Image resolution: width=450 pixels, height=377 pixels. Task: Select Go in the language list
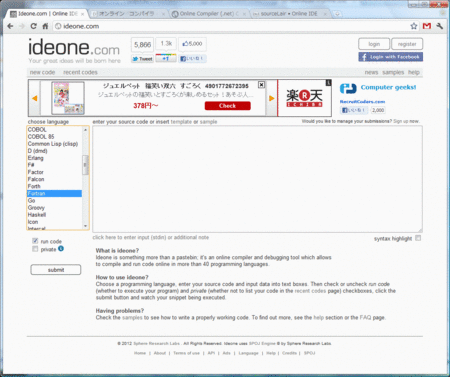point(54,200)
